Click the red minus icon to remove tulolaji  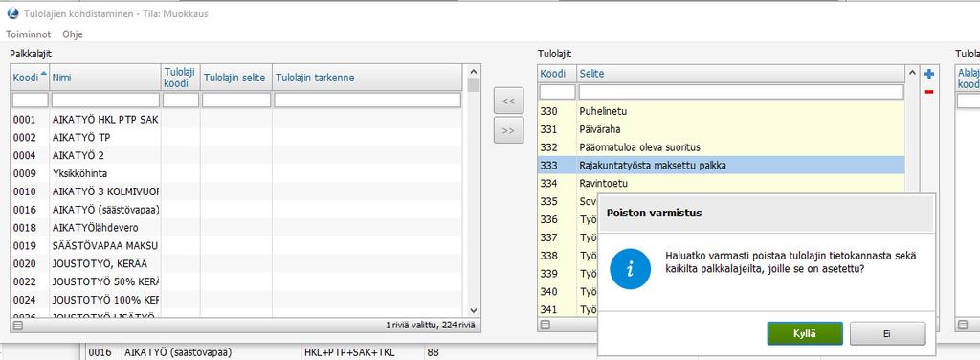928,92
